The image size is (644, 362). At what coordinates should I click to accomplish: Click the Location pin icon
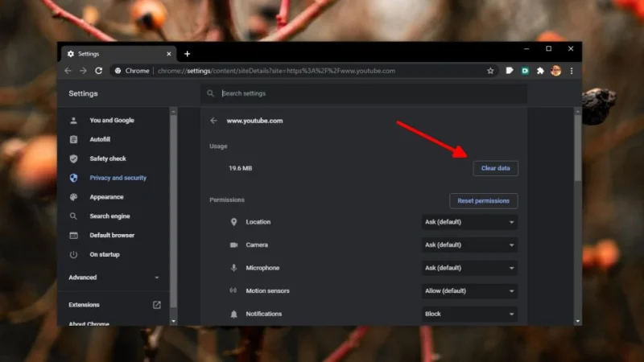pyautogui.click(x=233, y=222)
